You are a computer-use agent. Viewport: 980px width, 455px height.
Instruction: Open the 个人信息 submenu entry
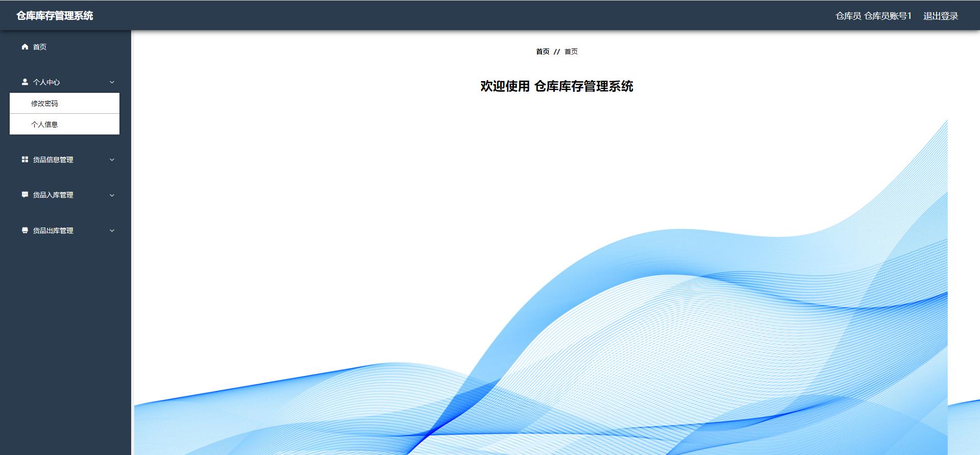64,124
